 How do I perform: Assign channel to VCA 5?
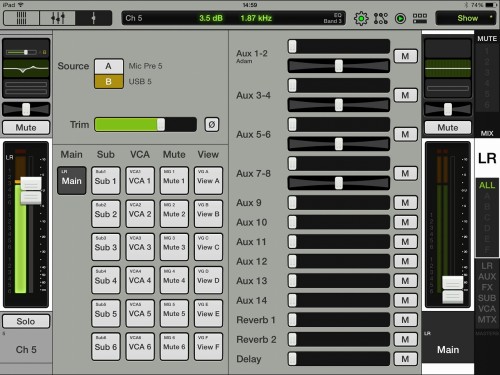pyautogui.click(x=140, y=313)
